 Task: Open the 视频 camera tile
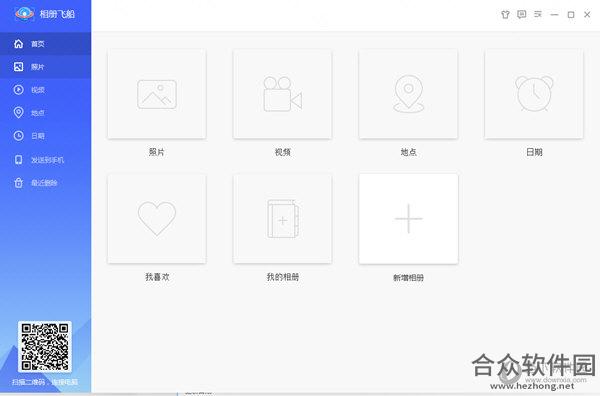[x=282, y=94]
